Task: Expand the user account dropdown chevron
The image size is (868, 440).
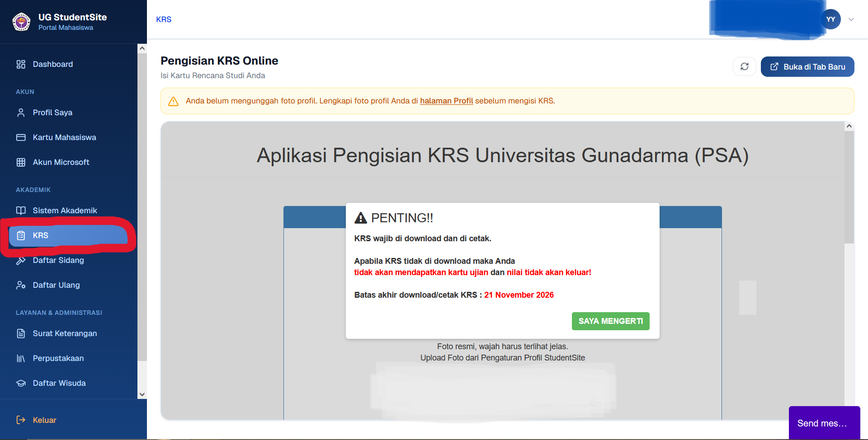Action: point(851,19)
